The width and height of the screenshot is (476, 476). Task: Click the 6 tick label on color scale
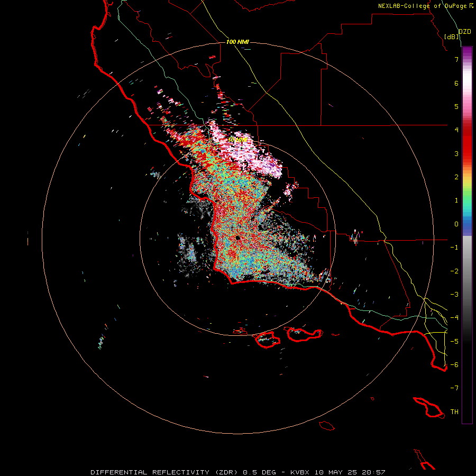click(456, 83)
